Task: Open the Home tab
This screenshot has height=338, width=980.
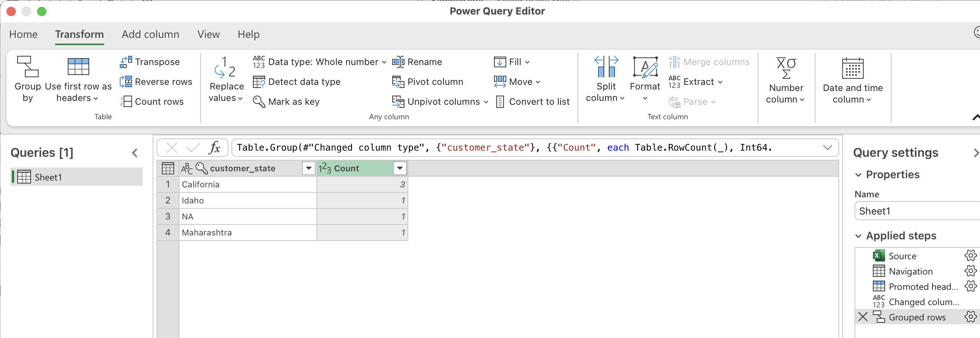Action: pyautogui.click(x=23, y=34)
